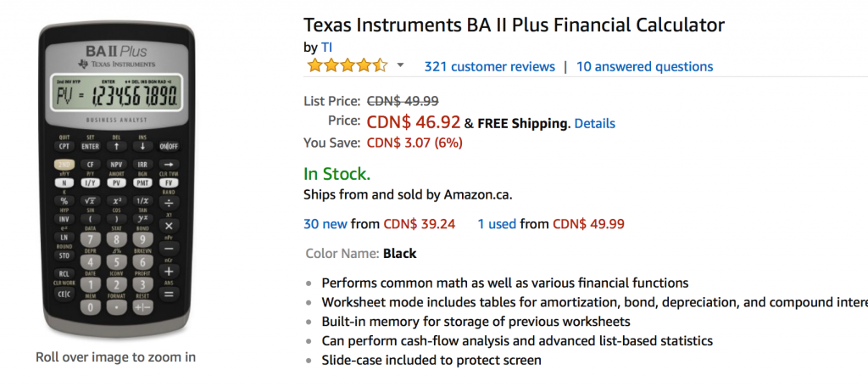Click the yellow 2ND key on the calculator
Image resolution: width=868 pixels, height=387 pixels.
pyautogui.click(x=64, y=165)
